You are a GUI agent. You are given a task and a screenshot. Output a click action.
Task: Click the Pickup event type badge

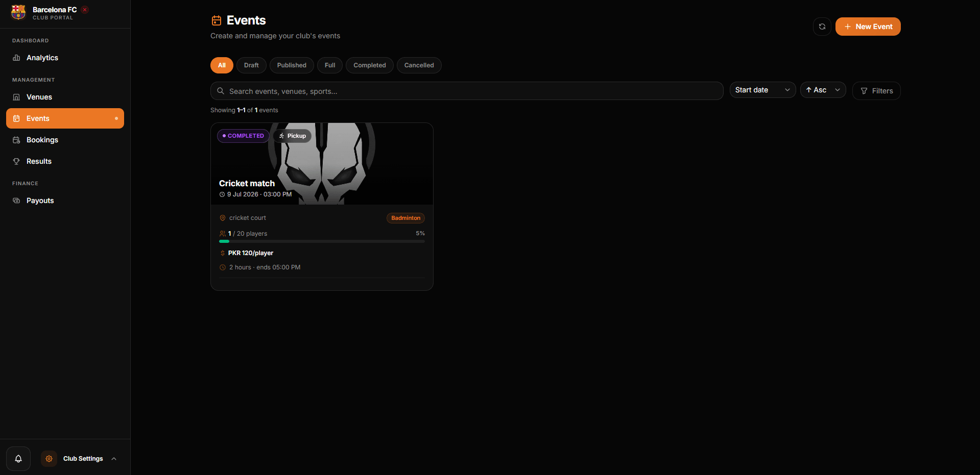click(292, 136)
